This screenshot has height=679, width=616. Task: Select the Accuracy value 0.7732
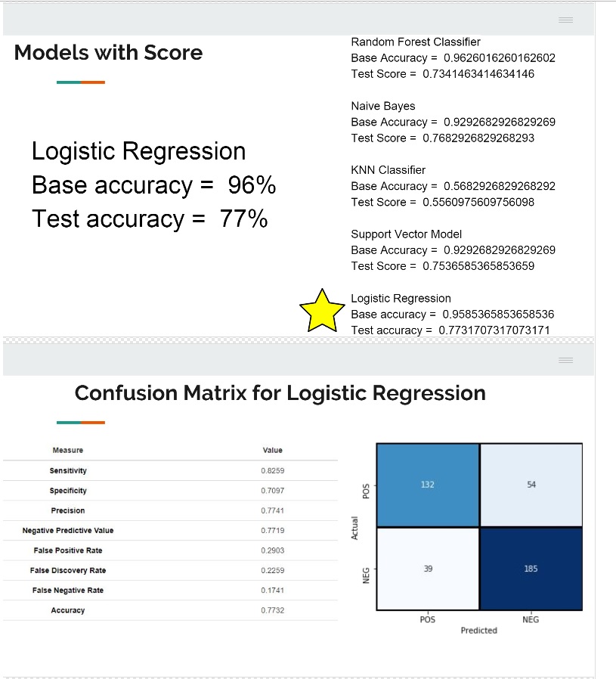point(272,610)
